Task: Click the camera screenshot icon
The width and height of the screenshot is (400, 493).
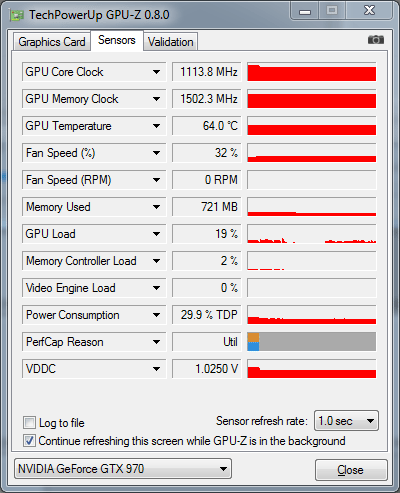Action: pos(376,40)
